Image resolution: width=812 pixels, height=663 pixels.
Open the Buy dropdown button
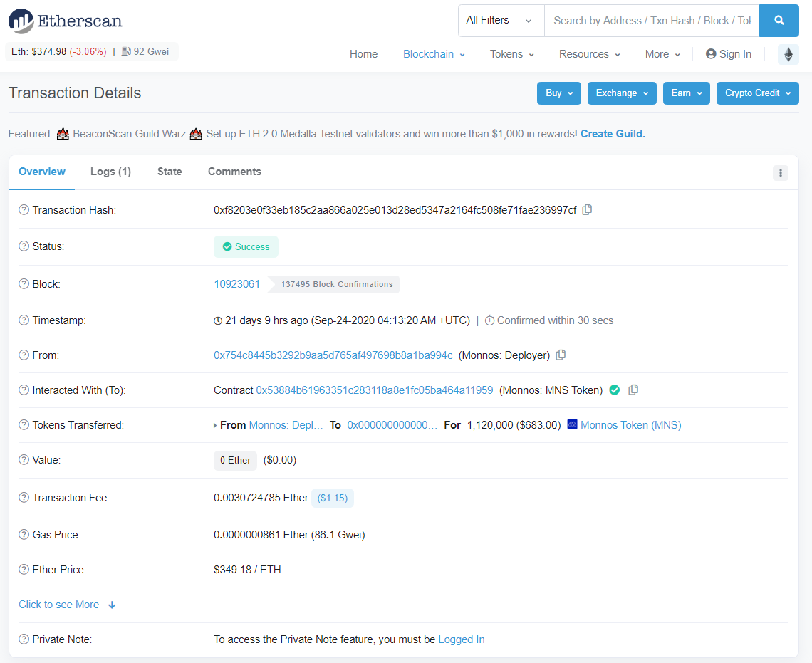click(558, 93)
